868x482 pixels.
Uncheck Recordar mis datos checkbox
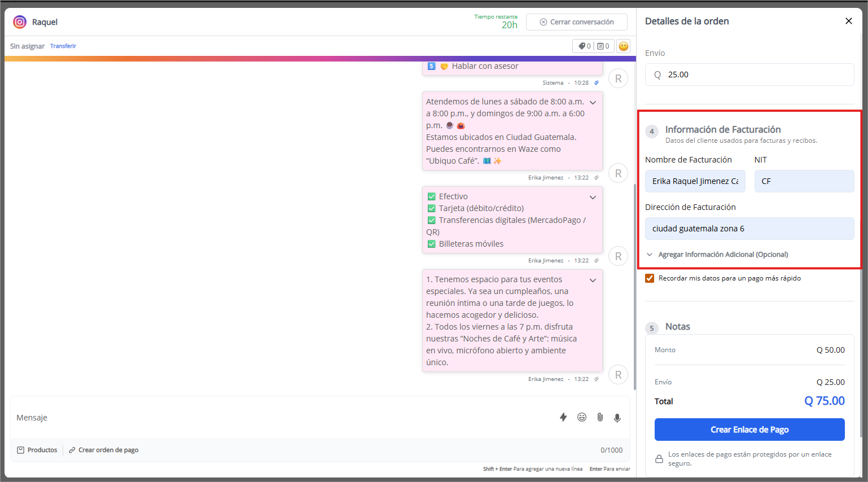pyautogui.click(x=650, y=278)
